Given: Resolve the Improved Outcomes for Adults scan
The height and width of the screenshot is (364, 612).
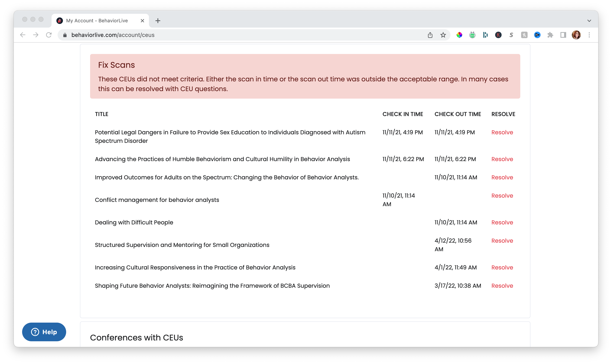Looking at the screenshot, I should pos(502,177).
